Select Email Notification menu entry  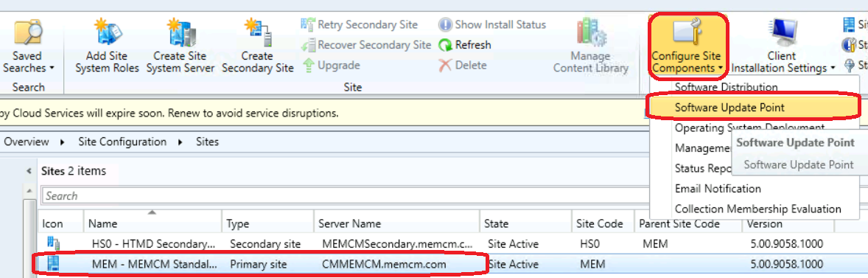click(x=718, y=189)
